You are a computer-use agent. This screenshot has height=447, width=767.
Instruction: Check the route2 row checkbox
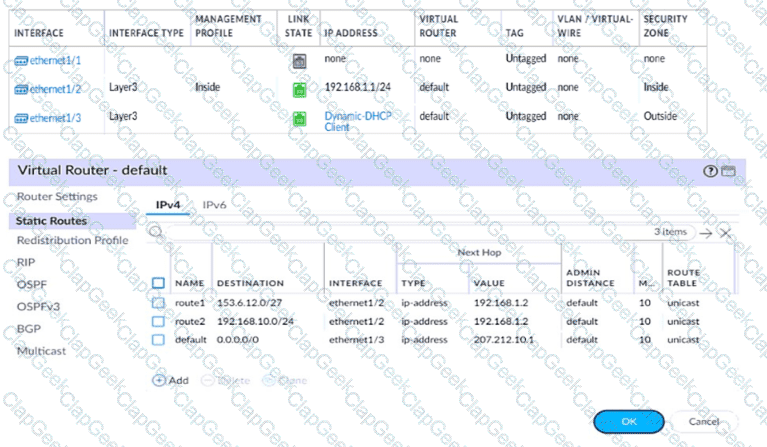tap(158, 322)
